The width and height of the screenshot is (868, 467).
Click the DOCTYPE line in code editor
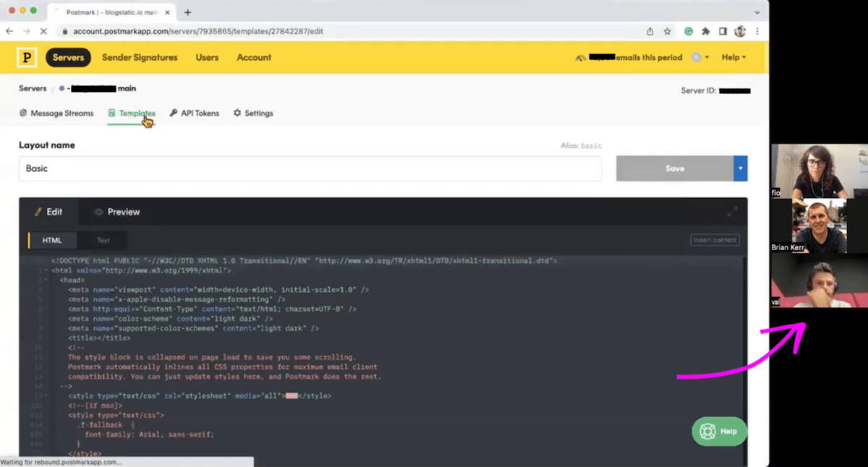304,261
